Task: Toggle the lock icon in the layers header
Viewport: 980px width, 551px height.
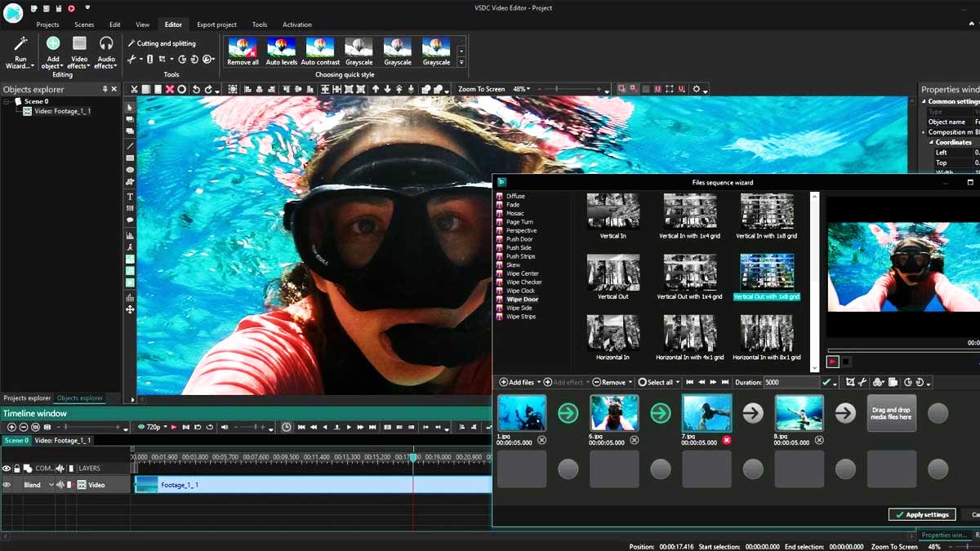Action: (x=16, y=469)
